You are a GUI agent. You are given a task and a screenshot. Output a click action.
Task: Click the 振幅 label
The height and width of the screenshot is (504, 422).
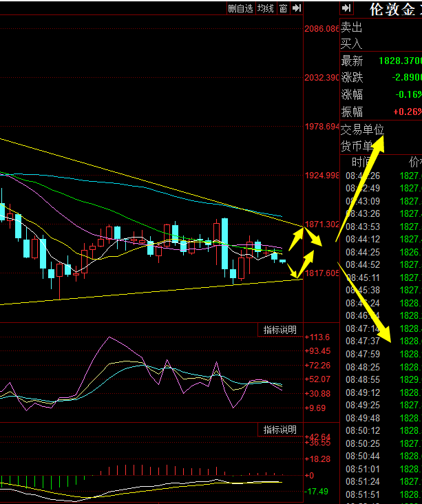[x=352, y=112]
